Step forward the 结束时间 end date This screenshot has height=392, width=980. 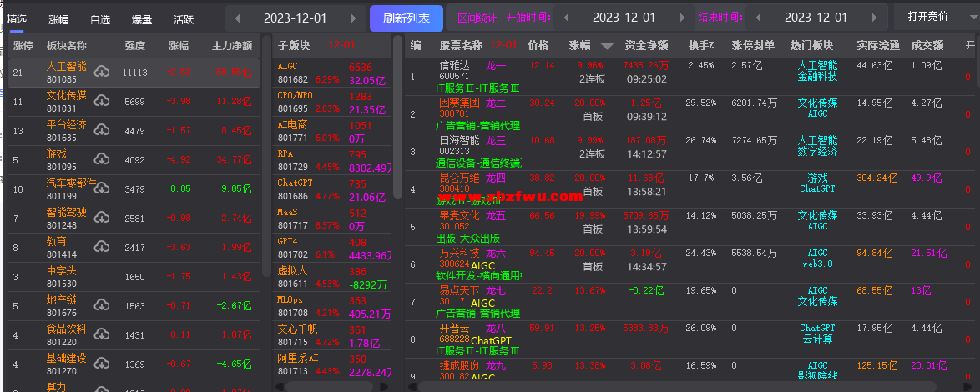[x=875, y=18]
